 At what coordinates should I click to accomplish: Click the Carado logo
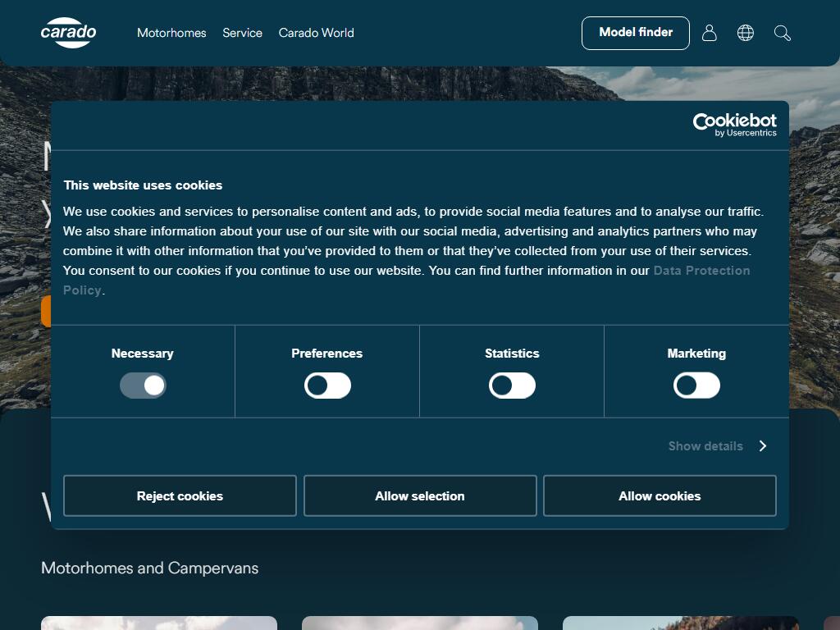68,33
